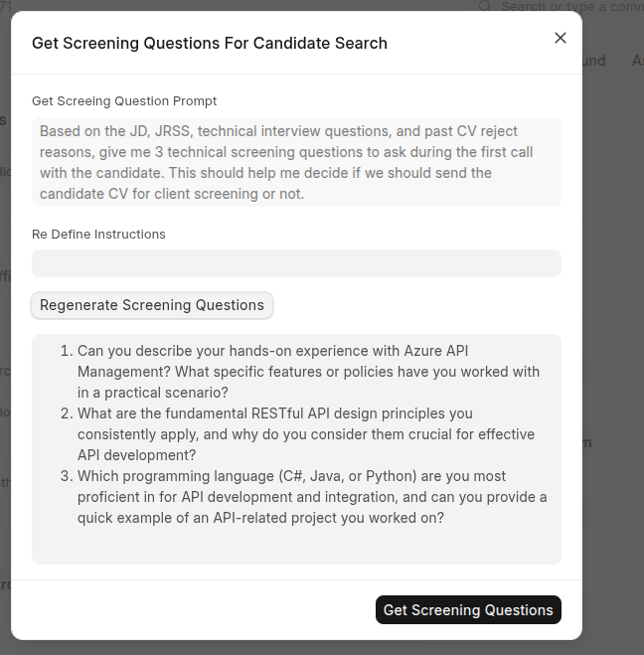Image resolution: width=644 pixels, height=655 pixels.
Task: Click empty space below the generated questions list
Action: coord(296,547)
